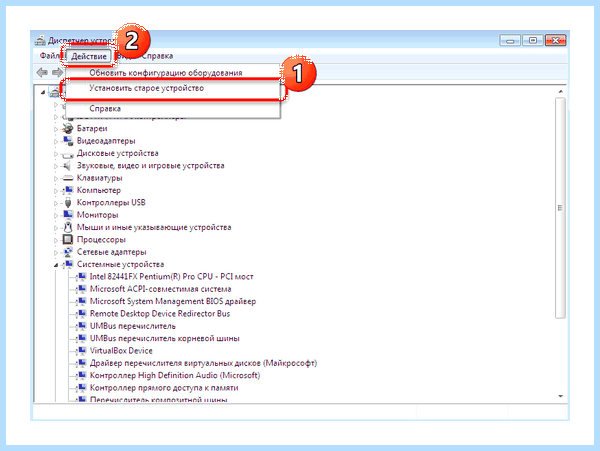Click the Звуковые устройства speaker icon
Image resolution: width=600 pixels, height=451 pixels.
(67, 166)
